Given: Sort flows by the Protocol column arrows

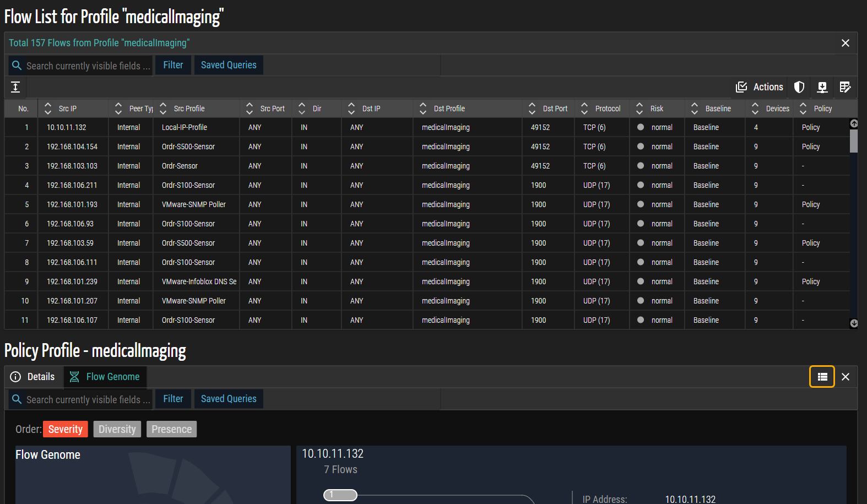Looking at the screenshot, I should pos(584,109).
